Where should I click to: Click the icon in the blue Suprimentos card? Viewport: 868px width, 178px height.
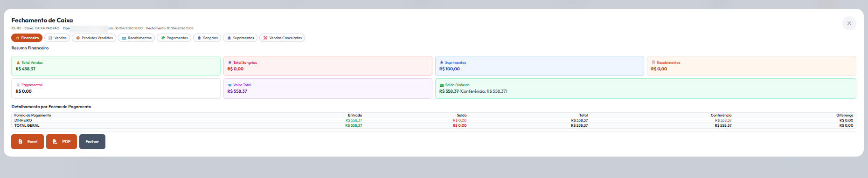click(x=442, y=62)
